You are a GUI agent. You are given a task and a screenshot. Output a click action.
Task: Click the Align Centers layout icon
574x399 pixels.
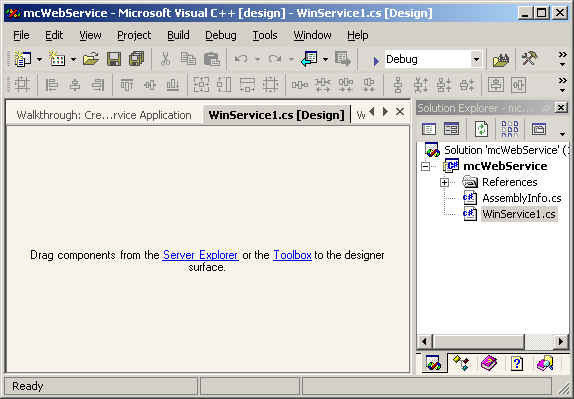pyautogui.click(x=75, y=85)
